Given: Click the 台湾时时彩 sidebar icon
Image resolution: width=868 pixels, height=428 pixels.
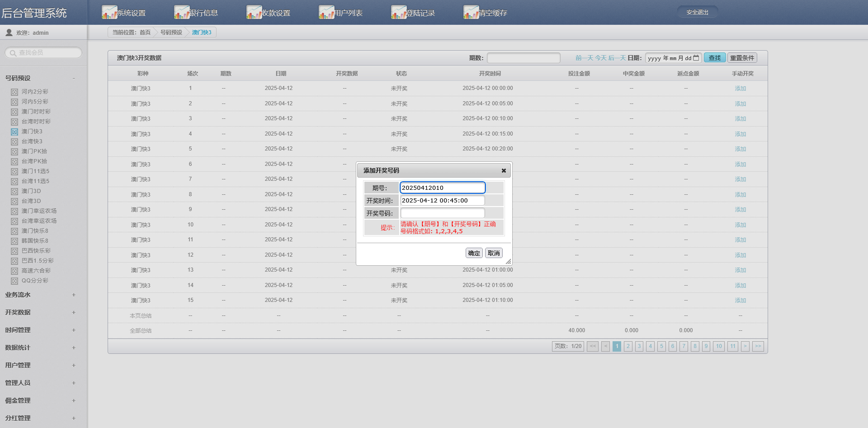Looking at the screenshot, I should (x=14, y=122).
